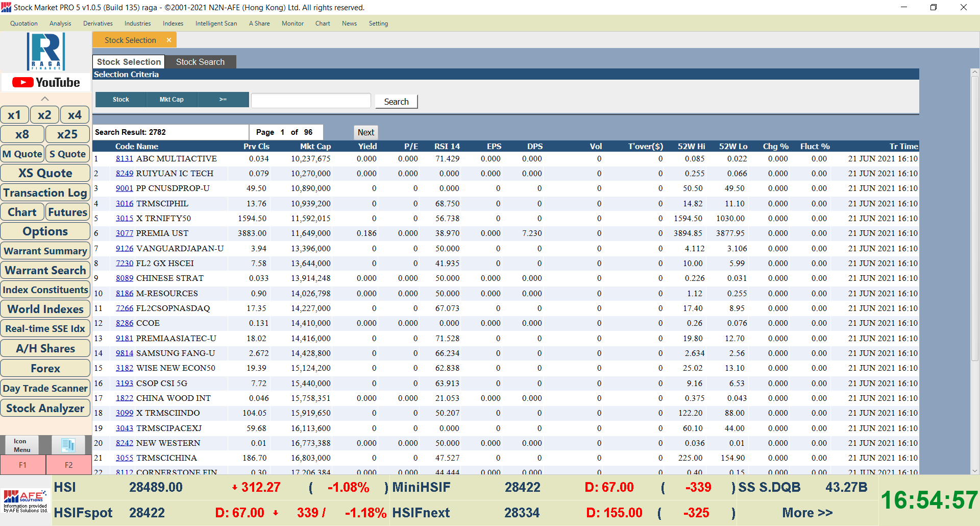
Task: Collapse the sidebar using the up chevron
Action: 45,99
